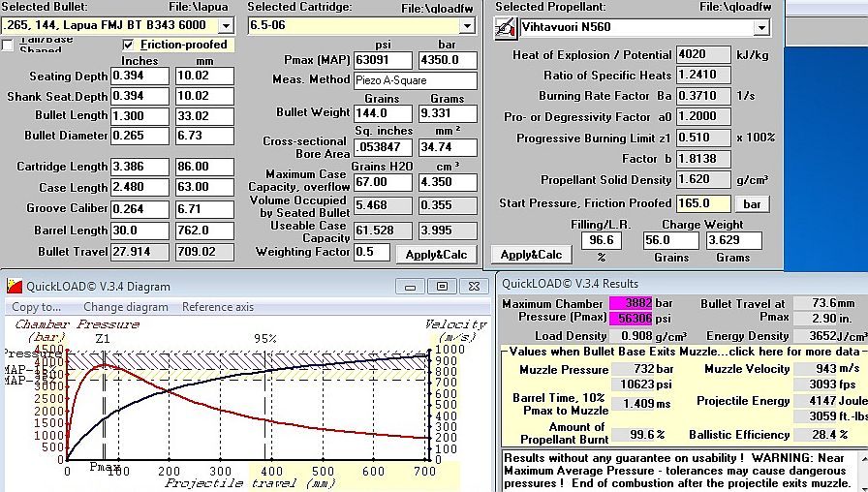Click the Barrel Length inches field

(139, 231)
